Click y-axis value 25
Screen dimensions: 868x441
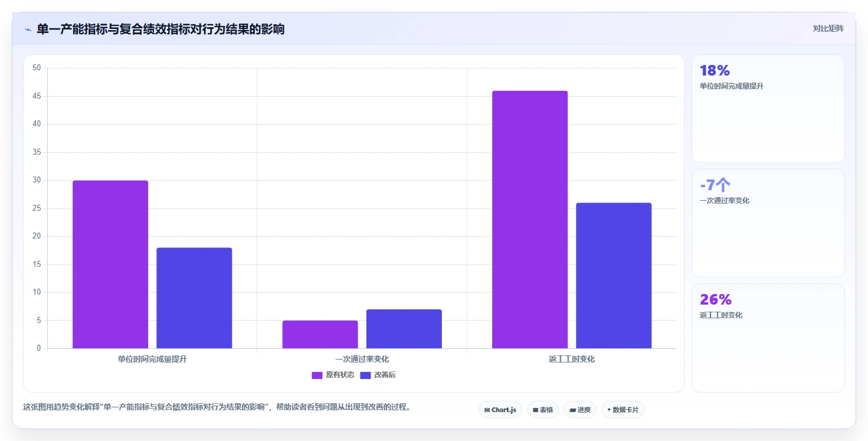tap(37, 208)
